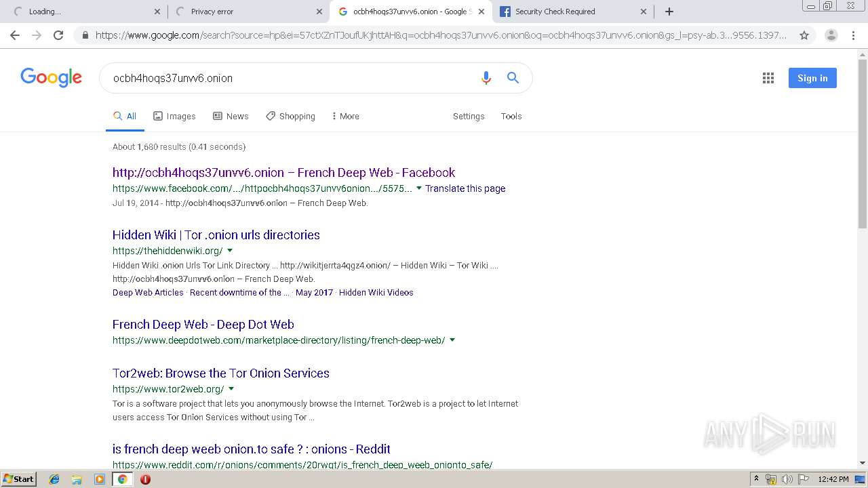
Task: Click the taskbar clock showing 12:42 PM
Action: pos(833,479)
